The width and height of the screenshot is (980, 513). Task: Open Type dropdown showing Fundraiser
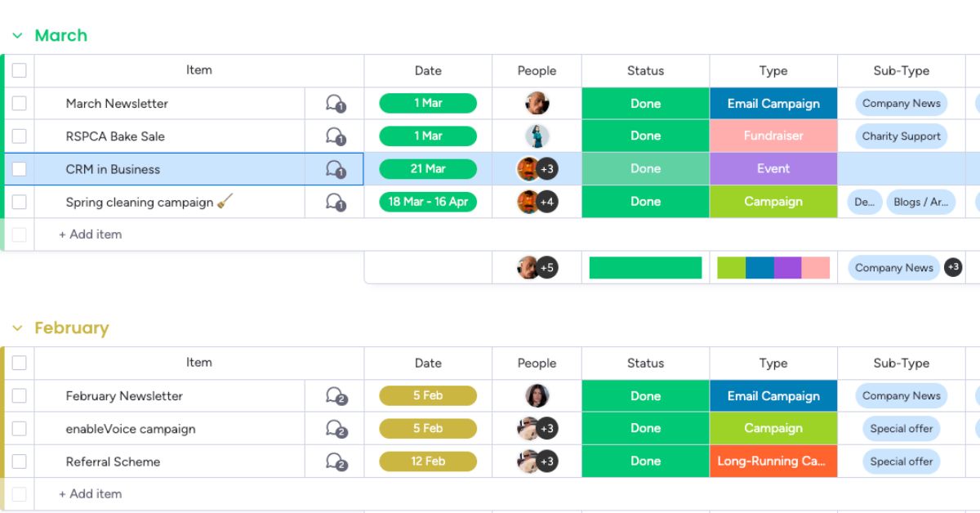pyautogui.click(x=773, y=136)
